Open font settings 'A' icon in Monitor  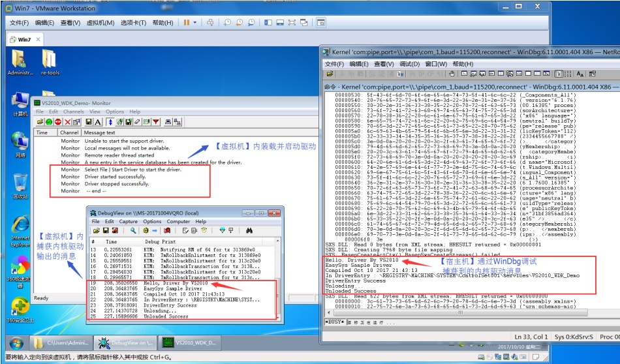[x=98, y=122]
